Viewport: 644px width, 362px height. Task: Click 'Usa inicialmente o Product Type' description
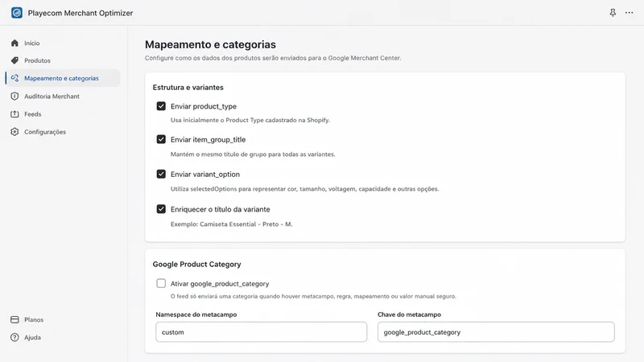click(x=250, y=120)
